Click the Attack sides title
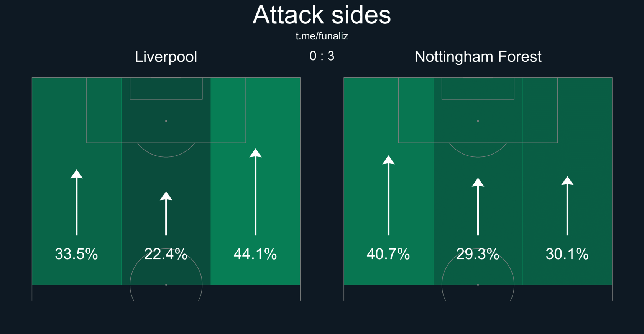The image size is (644, 334). pos(322,15)
